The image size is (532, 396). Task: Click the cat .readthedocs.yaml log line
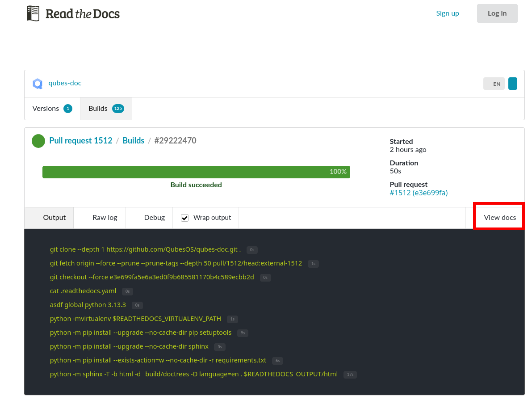click(x=83, y=291)
